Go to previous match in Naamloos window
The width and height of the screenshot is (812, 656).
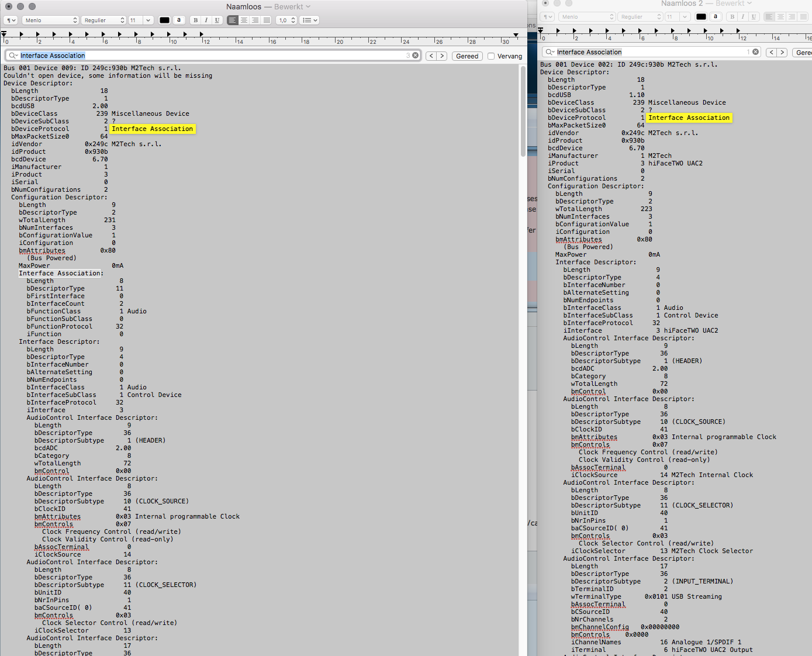[x=431, y=56]
